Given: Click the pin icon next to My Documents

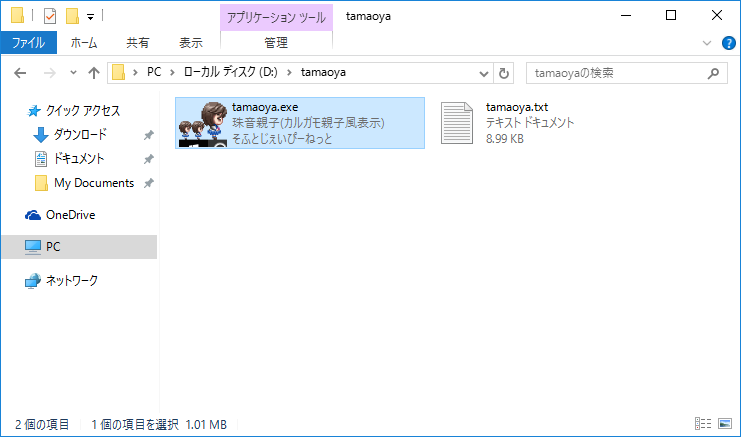Looking at the screenshot, I should pos(149,183).
